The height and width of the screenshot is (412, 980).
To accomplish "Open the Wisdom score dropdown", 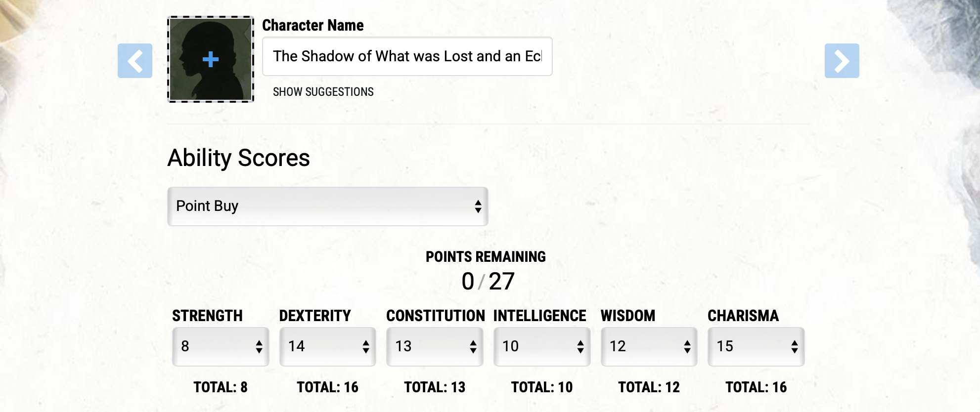I will tap(649, 346).
